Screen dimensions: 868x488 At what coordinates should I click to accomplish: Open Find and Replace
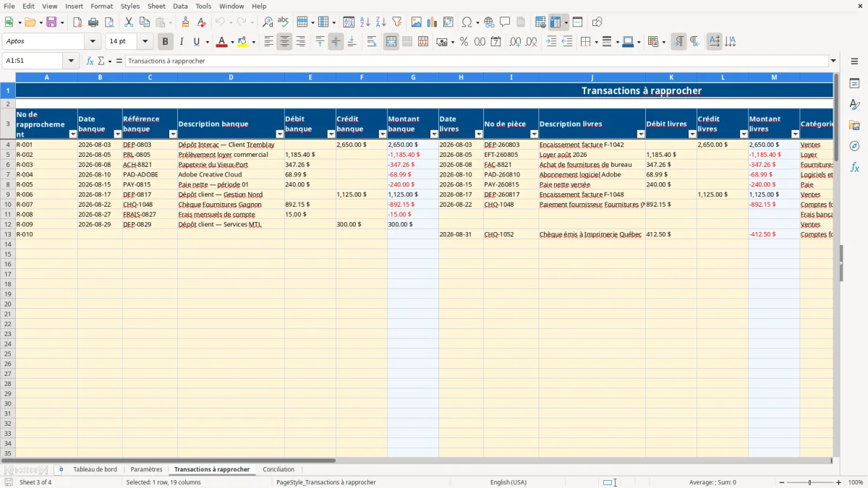pos(268,22)
